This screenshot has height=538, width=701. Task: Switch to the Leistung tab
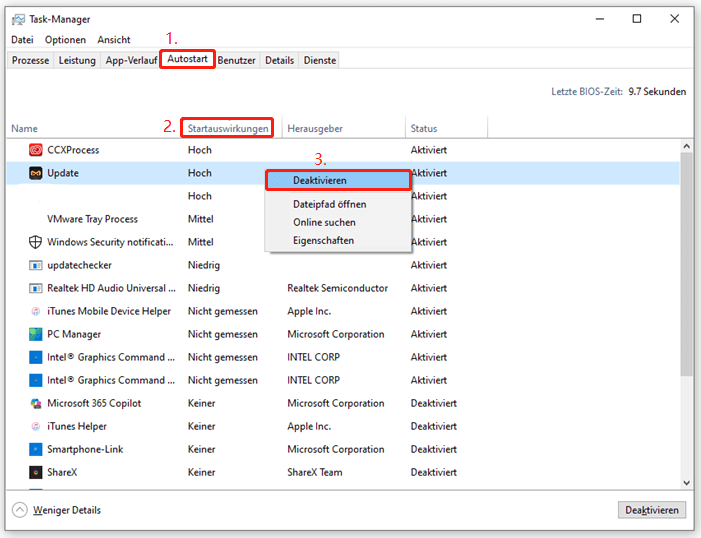pyautogui.click(x=77, y=60)
